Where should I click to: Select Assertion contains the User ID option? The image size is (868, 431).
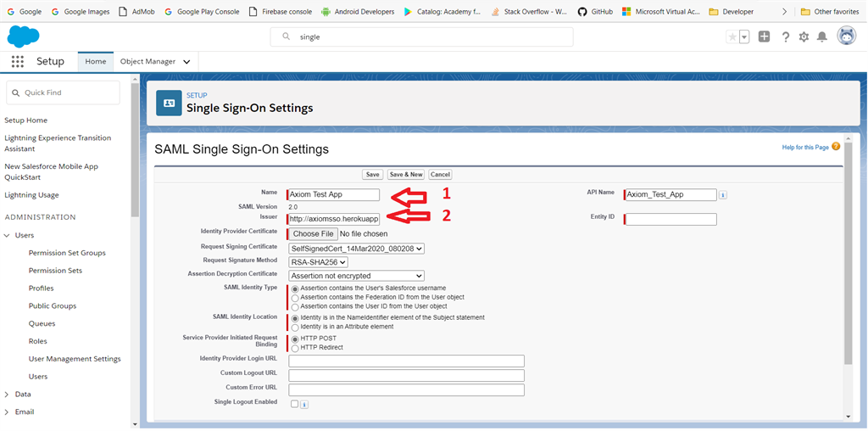pyautogui.click(x=295, y=306)
